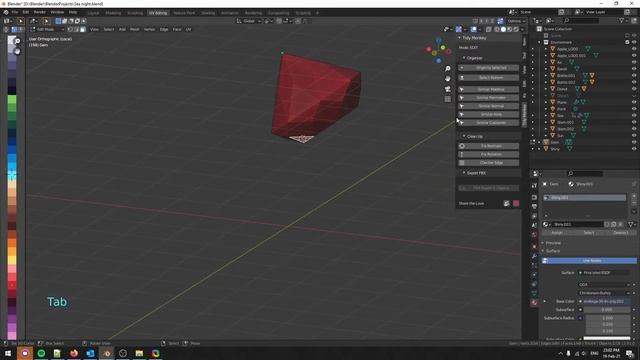The image size is (640, 360).
Task: Collapse the Tidy Monkey panel
Action: click(459, 38)
